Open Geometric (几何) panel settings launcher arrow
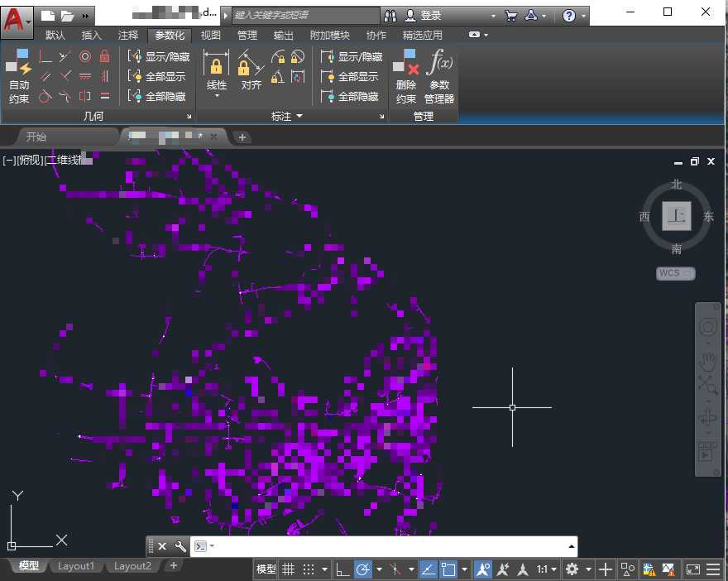This screenshot has height=581, width=728. tap(189, 116)
